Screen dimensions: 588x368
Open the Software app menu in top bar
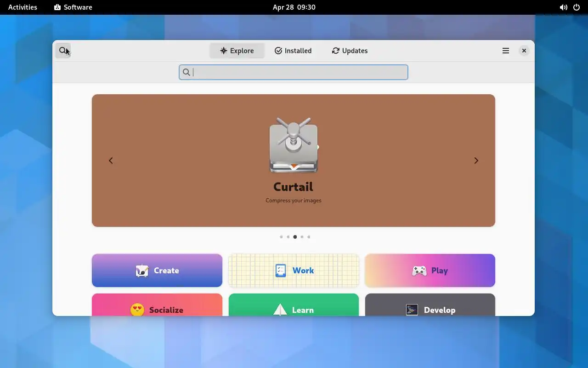tap(73, 7)
